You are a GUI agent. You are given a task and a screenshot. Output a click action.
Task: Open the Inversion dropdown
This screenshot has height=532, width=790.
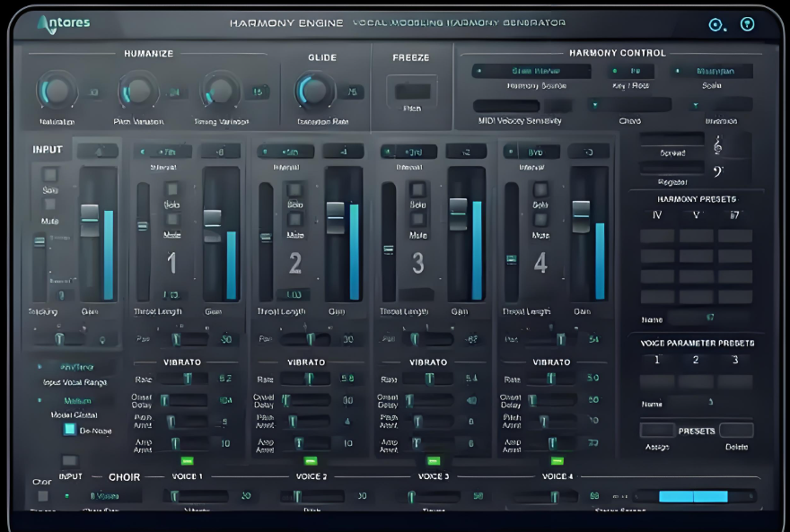click(721, 105)
